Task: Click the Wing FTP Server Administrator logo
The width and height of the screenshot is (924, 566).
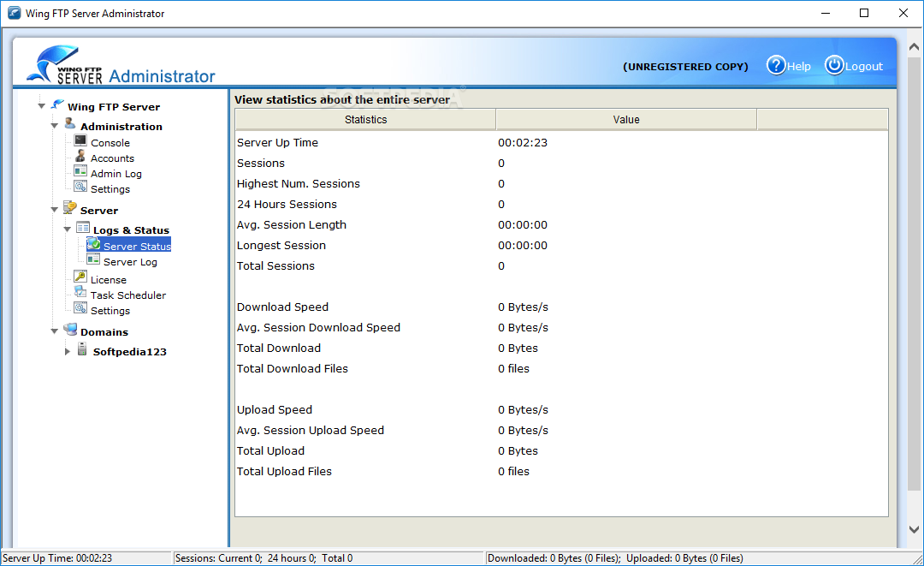Action: pos(121,65)
